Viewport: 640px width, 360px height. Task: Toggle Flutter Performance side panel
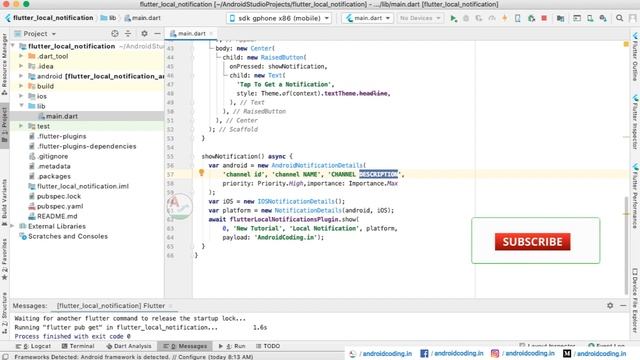coord(635,196)
